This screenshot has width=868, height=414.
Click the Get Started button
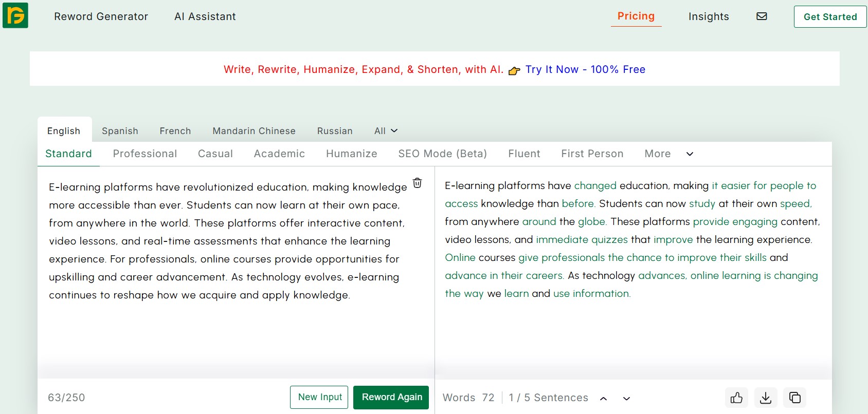[x=830, y=16]
